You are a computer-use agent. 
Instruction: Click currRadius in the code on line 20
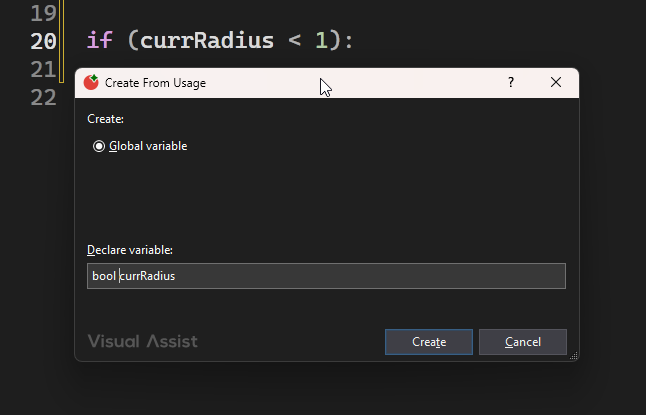tap(207, 40)
